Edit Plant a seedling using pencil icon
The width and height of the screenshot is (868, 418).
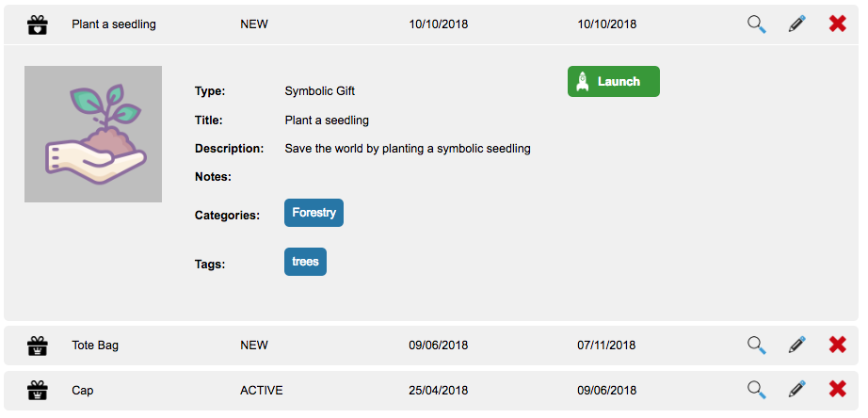(797, 24)
